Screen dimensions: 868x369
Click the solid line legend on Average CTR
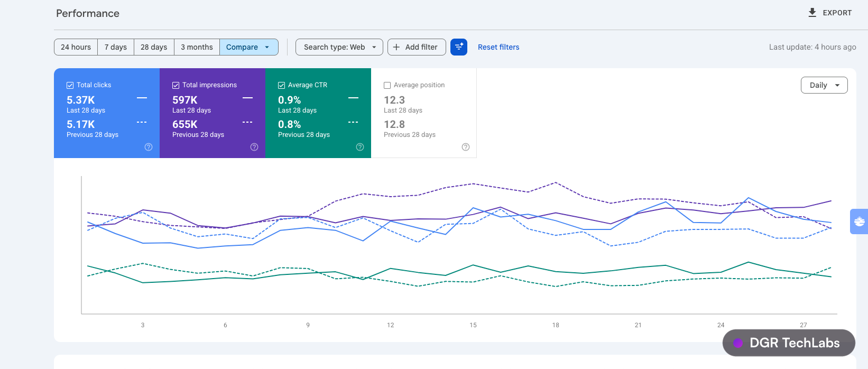point(353,98)
